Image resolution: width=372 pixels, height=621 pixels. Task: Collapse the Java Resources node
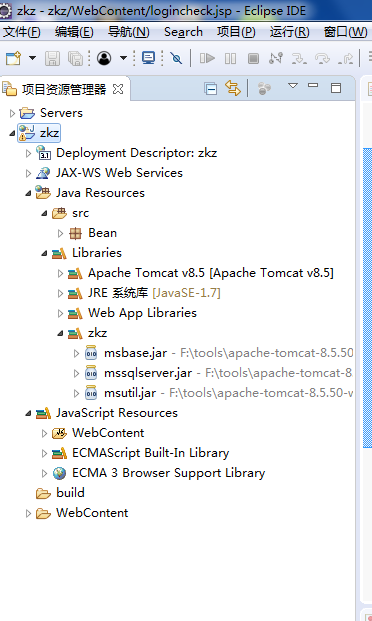pyautogui.click(x=28, y=193)
